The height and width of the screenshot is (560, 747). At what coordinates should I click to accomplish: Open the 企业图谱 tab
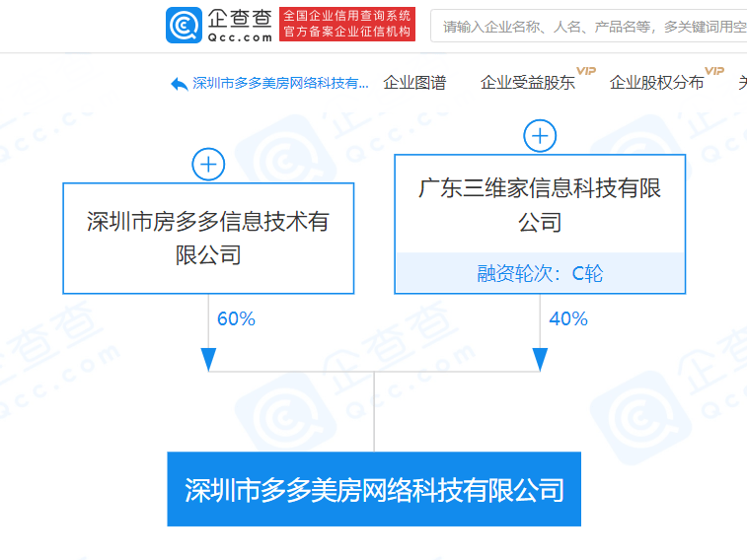pyautogui.click(x=414, y=83)
